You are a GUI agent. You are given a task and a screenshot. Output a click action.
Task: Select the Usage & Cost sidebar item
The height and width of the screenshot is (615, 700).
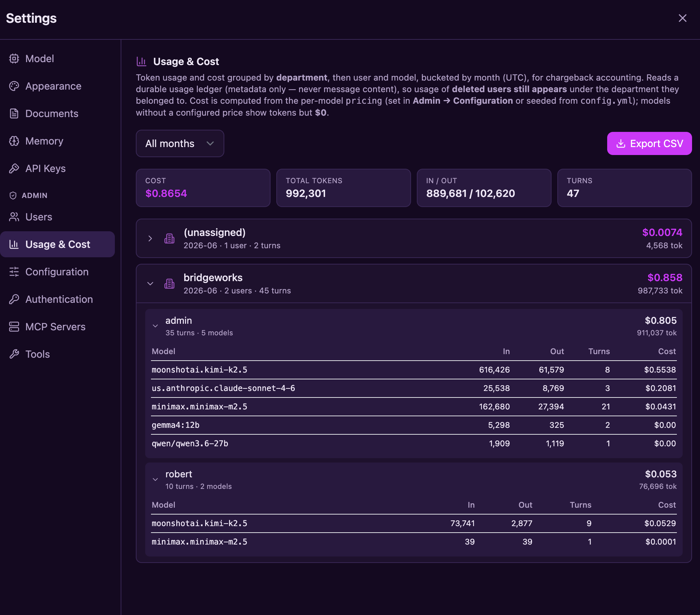(x=57, y=244)
